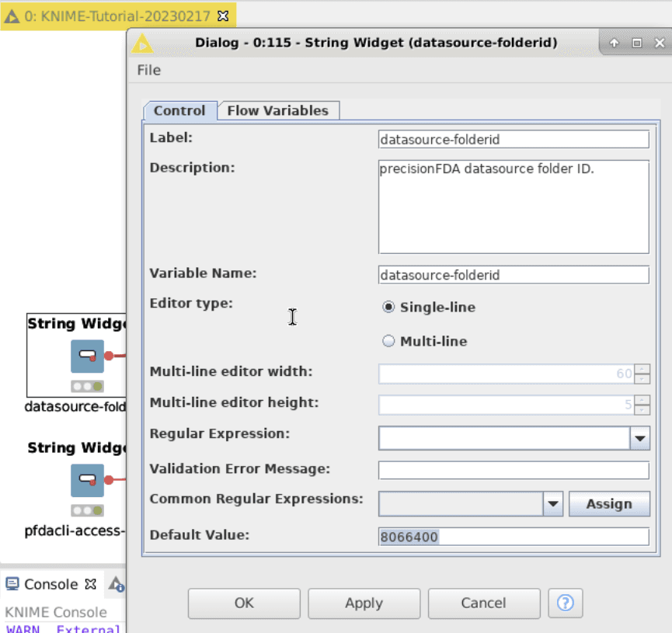Select the Single-line editor type

coord(388,307)
